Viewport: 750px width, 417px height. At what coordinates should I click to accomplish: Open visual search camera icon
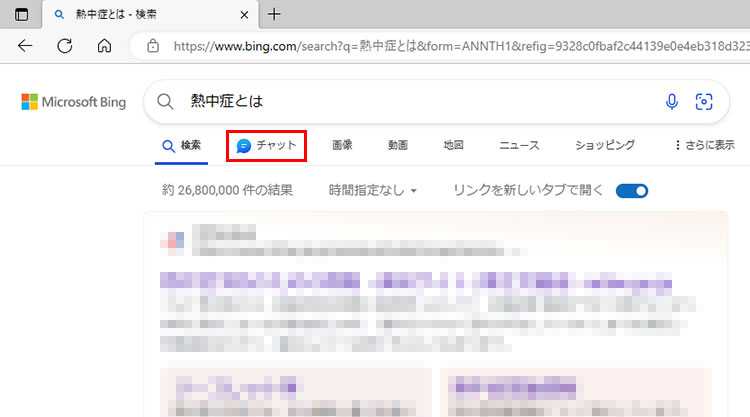[x=704, y=101]
